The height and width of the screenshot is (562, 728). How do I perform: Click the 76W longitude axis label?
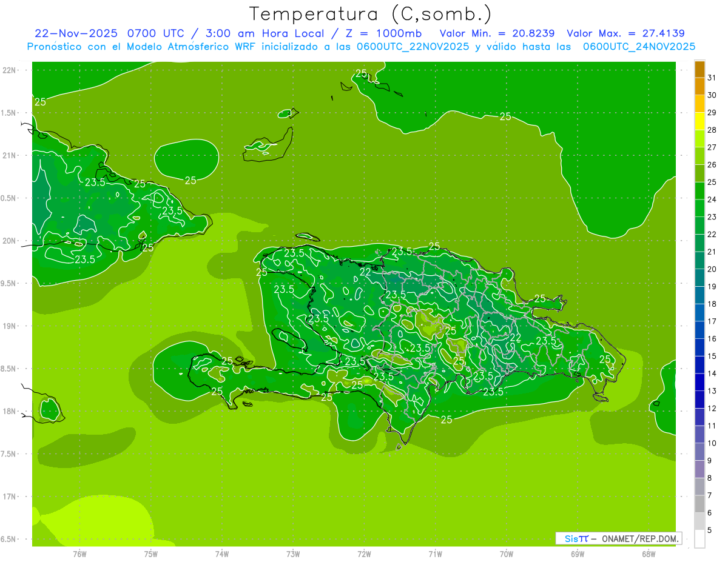pos(79,554)
